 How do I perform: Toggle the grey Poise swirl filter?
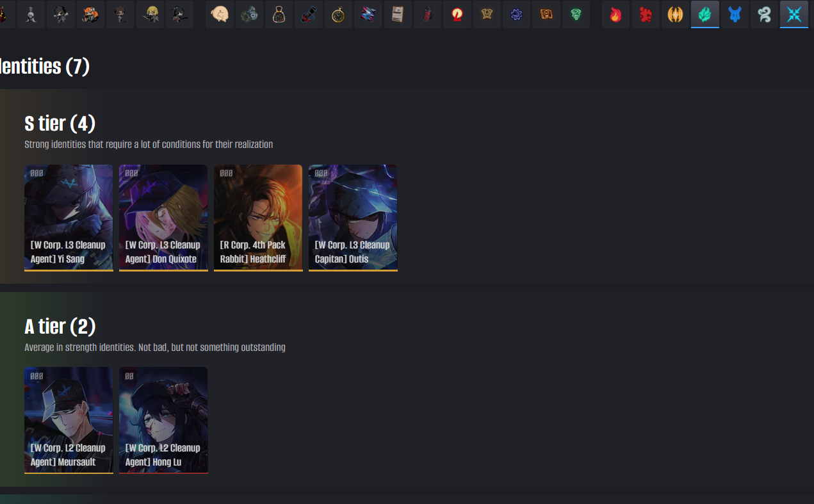[x=765, y=14]
